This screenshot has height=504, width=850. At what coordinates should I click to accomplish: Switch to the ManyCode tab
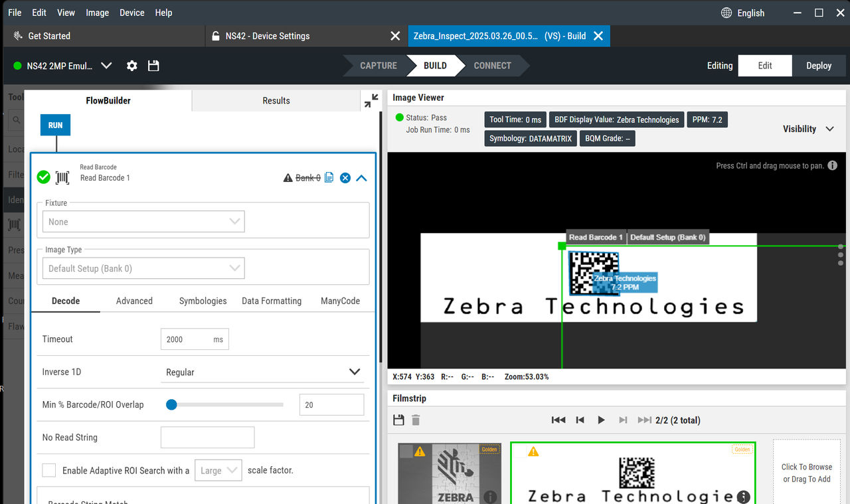pyautogui.click(x=340, y=301)
